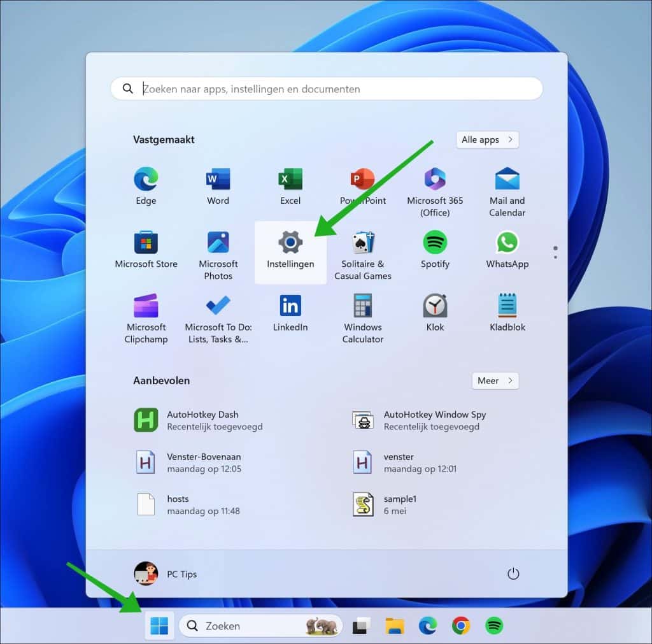652x644 pixels.
Task: Open the power options button
Action: 513,574
